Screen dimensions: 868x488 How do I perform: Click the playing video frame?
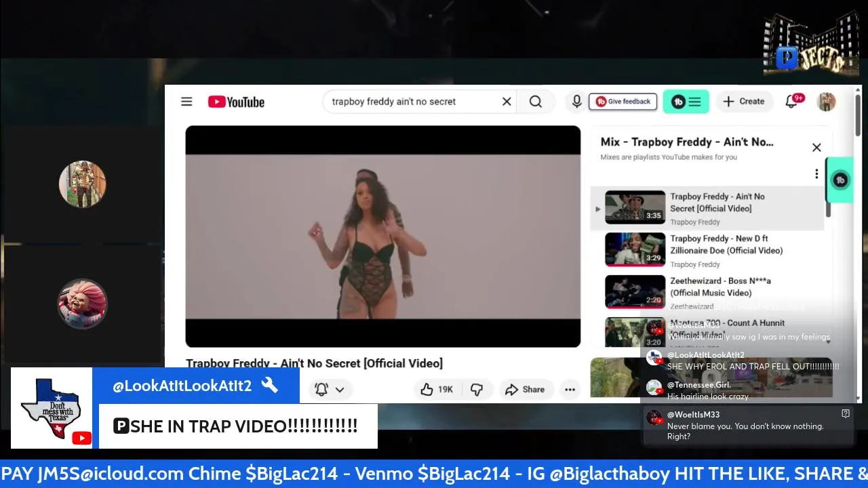click(x=382, y=237)
